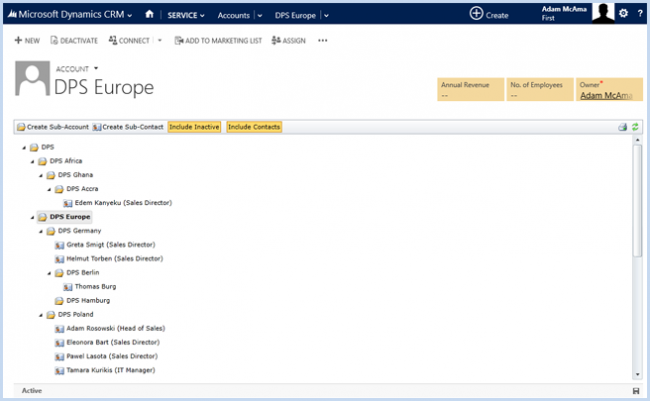This screenshot has height=401, width=650.
Task: Click the DPS Hamburg folder icon
Action: point(59,301)
